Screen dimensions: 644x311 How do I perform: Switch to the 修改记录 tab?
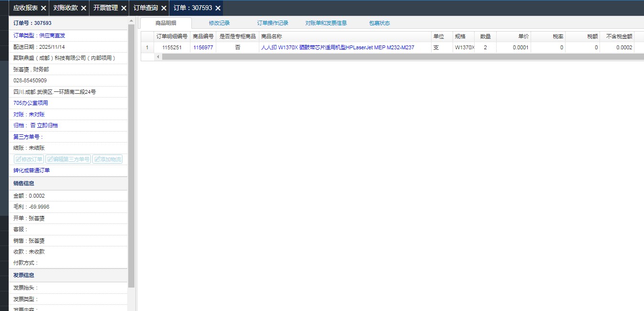pos(219,23)
